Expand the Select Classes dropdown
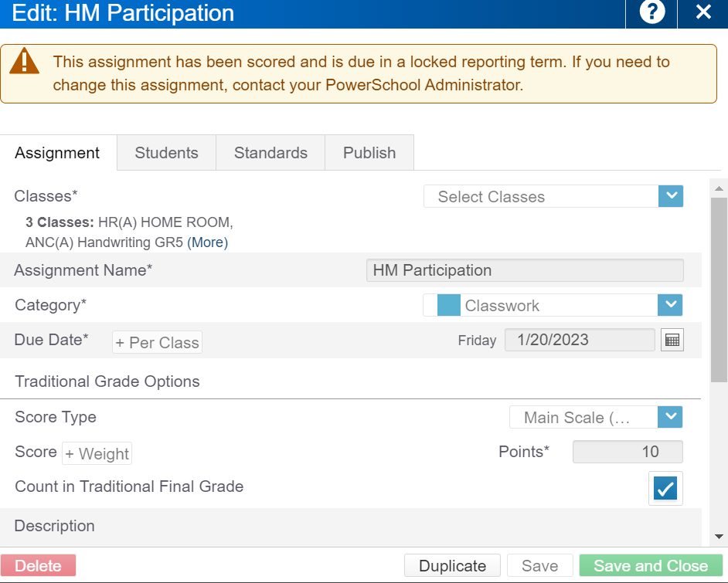The height and width of the screenshot is (583, 728). click(670, 196)
